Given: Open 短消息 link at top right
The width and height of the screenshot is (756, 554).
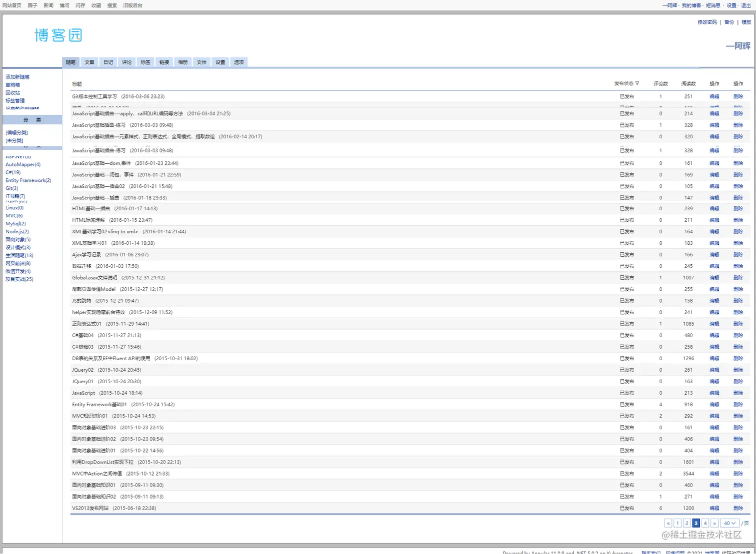Looking at the screenshot, I should click(x=713, y=5).
